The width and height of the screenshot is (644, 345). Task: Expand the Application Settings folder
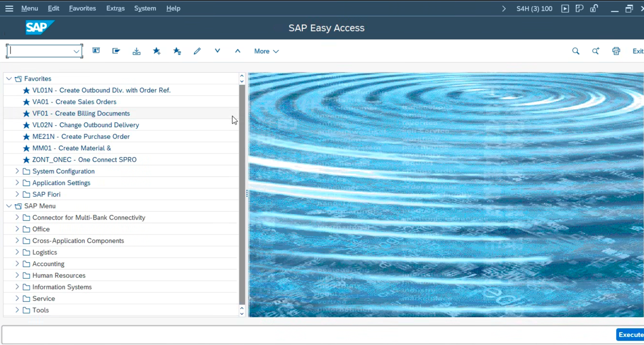pyautogui.click(x=17, y=183)
